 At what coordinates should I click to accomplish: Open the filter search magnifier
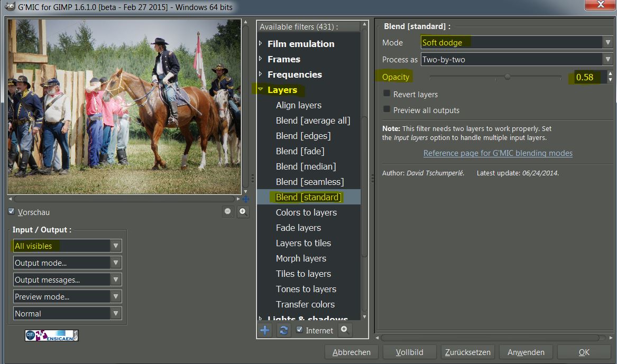tap(345, 330)
